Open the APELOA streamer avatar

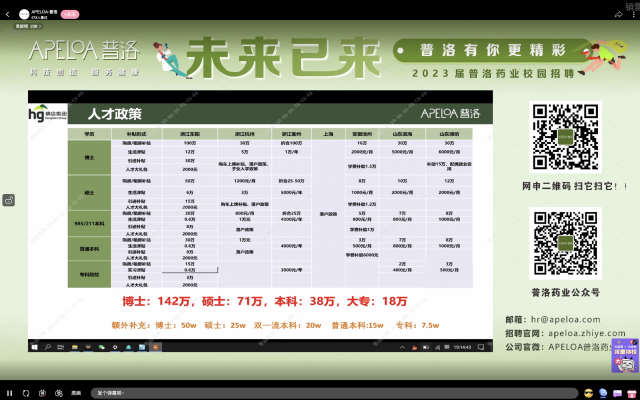[x=24, y=14]
